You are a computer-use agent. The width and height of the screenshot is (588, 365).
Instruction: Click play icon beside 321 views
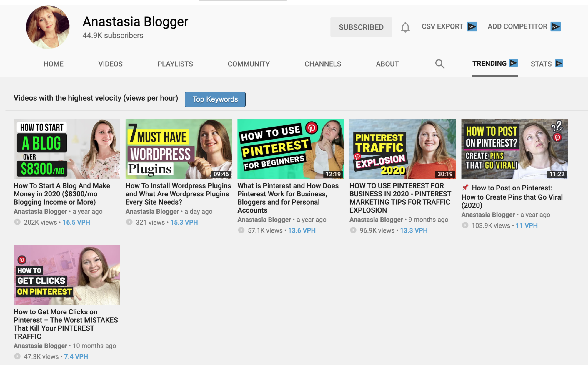(129, 222)
